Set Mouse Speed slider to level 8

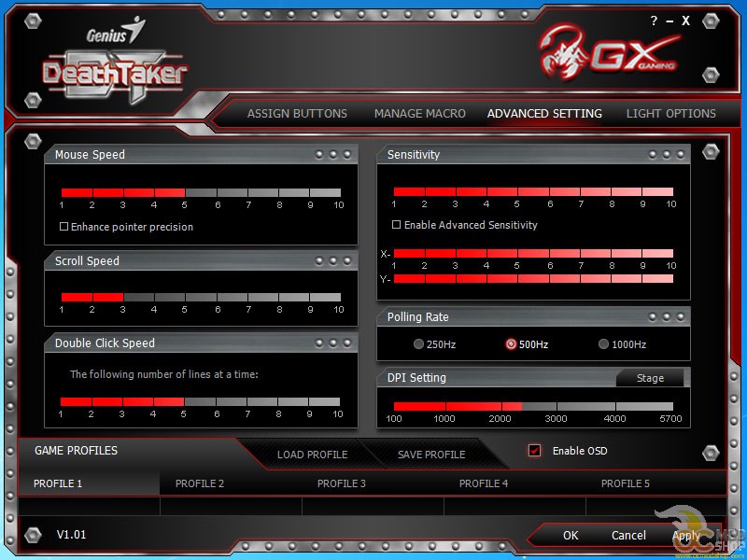279,193
